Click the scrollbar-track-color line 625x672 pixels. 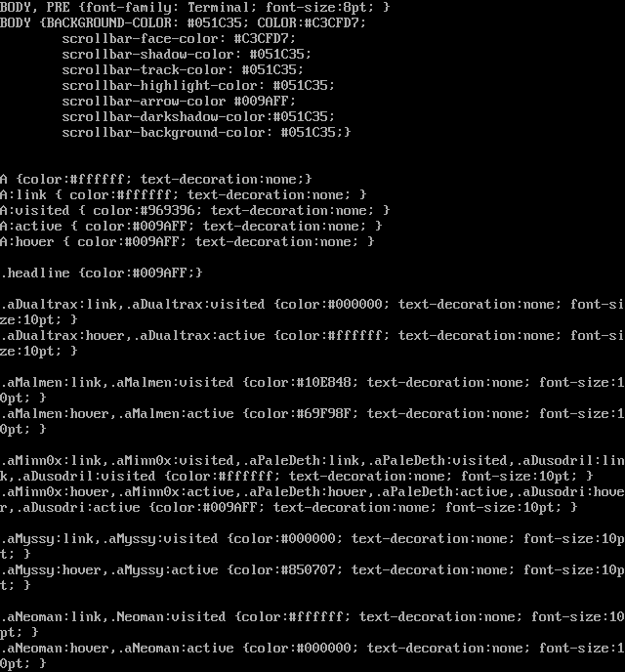pos(183,70)
